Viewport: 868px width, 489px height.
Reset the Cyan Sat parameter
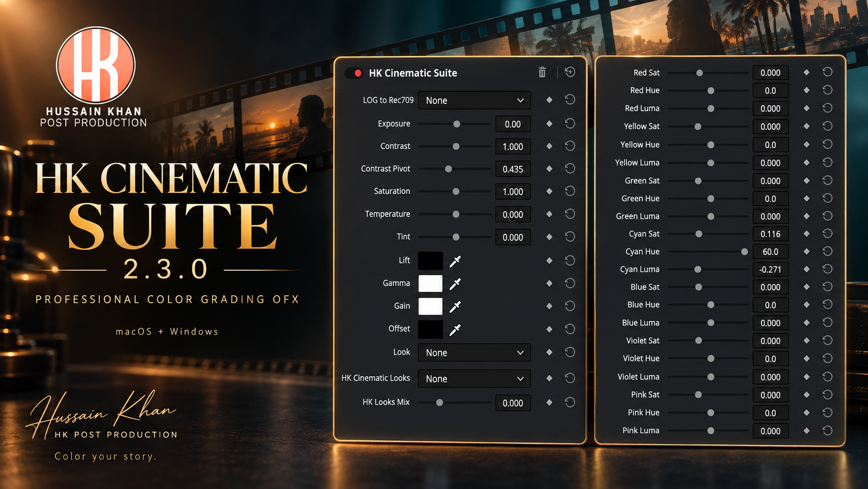(x=828, y=234)
